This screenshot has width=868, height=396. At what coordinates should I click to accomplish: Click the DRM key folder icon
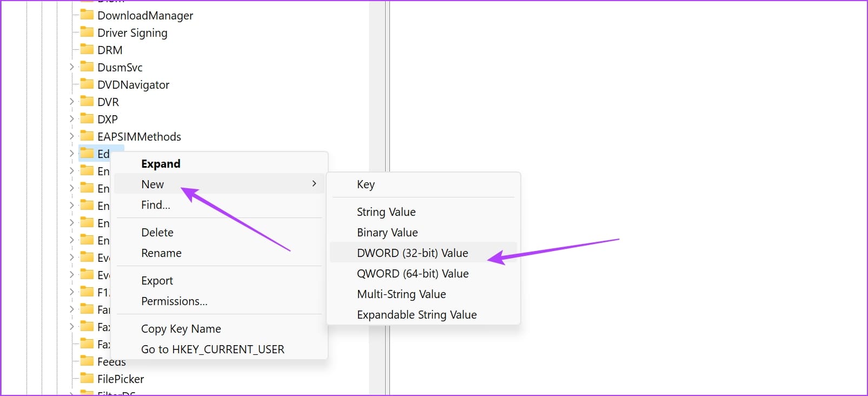pos(87,50)
